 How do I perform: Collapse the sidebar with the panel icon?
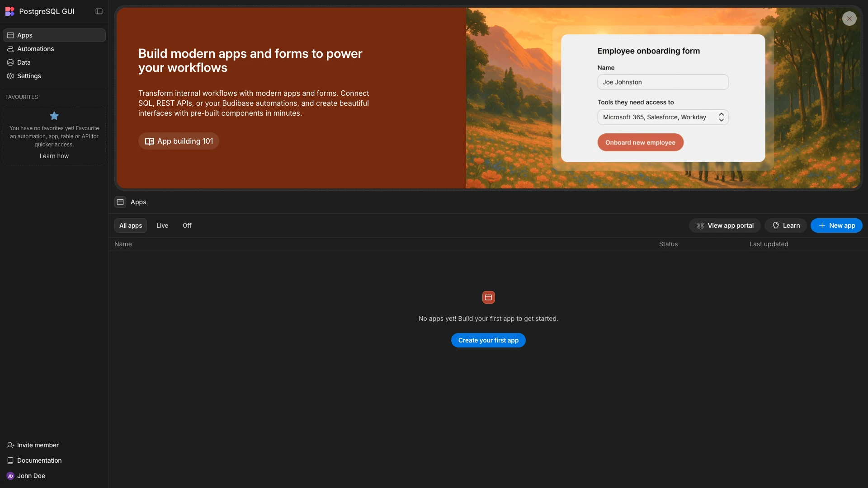(x=99, y=11)
